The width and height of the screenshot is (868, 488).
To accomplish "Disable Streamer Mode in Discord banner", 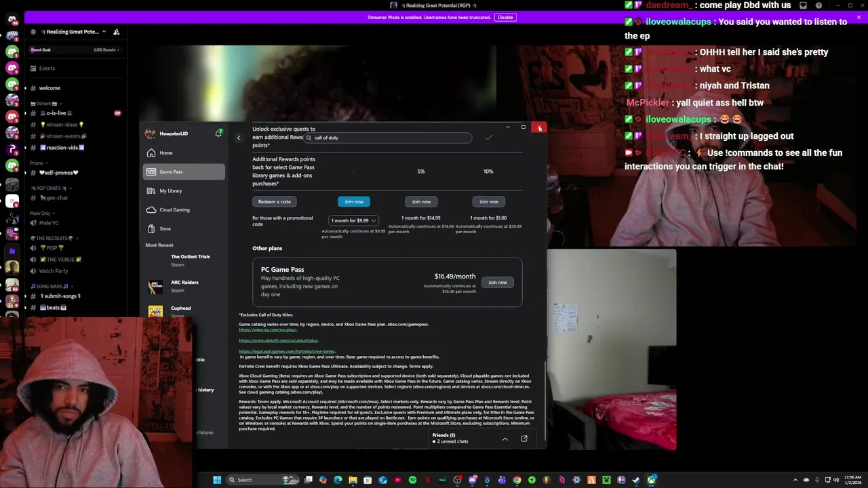I will click(505, 17).
